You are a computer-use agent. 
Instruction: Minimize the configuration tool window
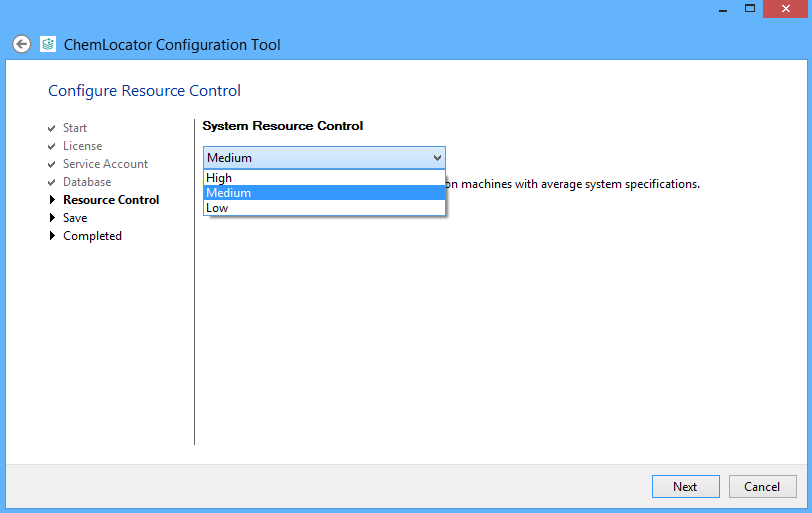click(722, 9)
